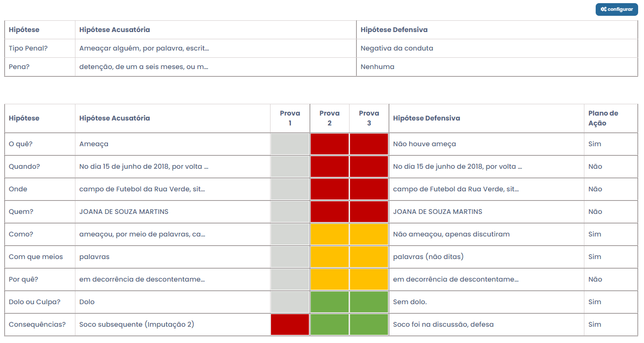
Task: Click 'Soco subsequente (Imputação 2)' cell
Action: click(136, 324)
